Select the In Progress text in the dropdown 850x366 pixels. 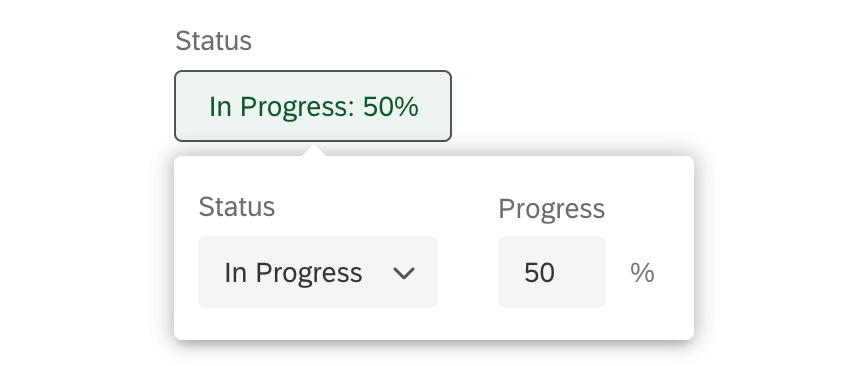tap(293, 273)
